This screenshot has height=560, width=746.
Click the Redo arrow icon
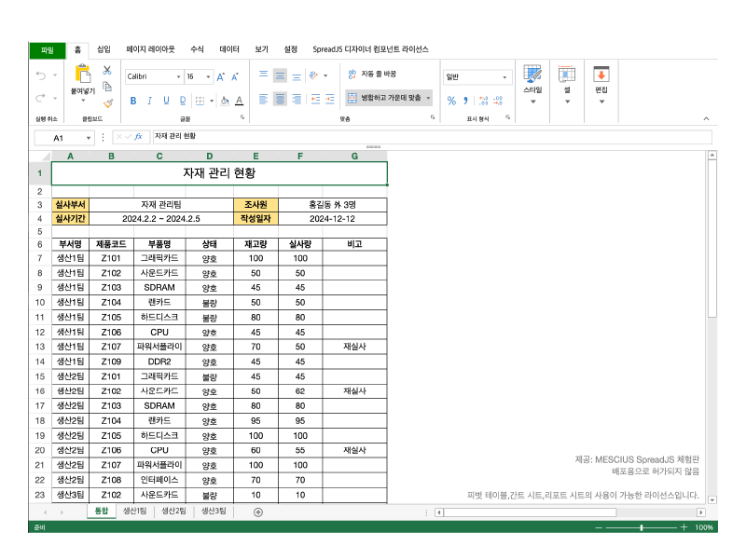point(41,98)
